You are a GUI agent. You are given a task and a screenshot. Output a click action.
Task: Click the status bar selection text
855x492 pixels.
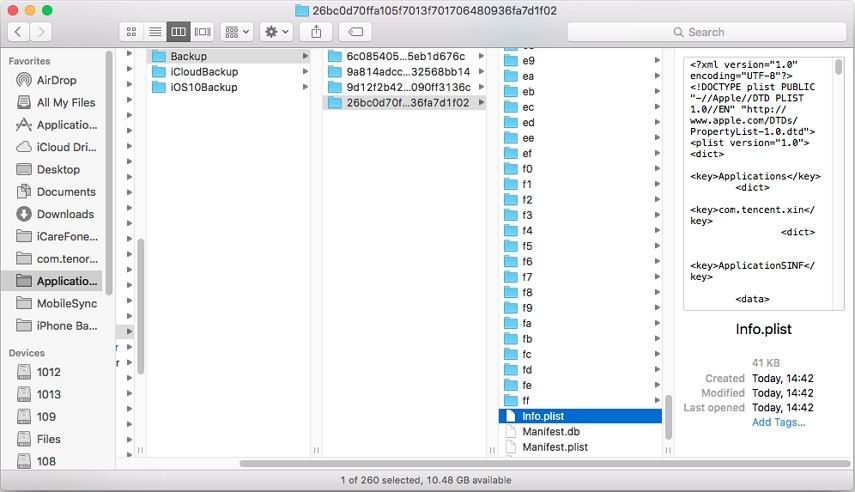point(426,480)
